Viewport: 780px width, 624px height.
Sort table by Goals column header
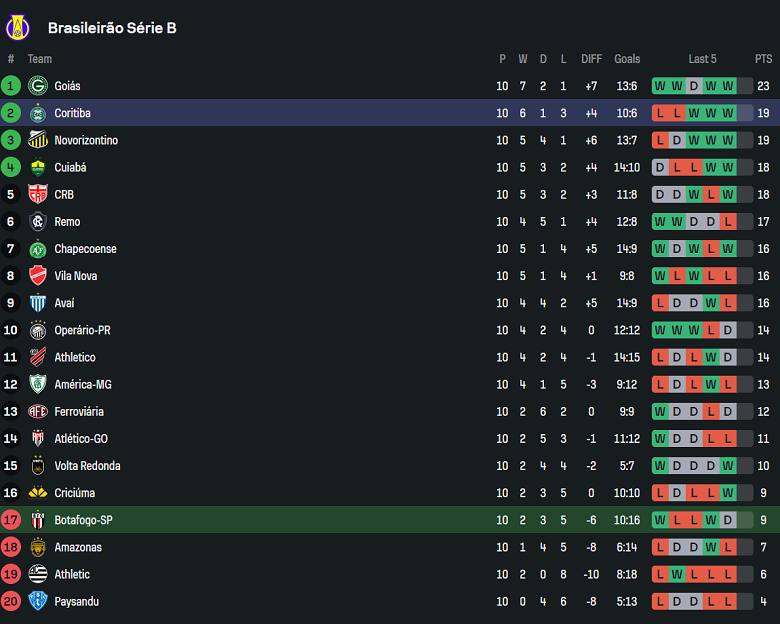click(x=627, y=59)
